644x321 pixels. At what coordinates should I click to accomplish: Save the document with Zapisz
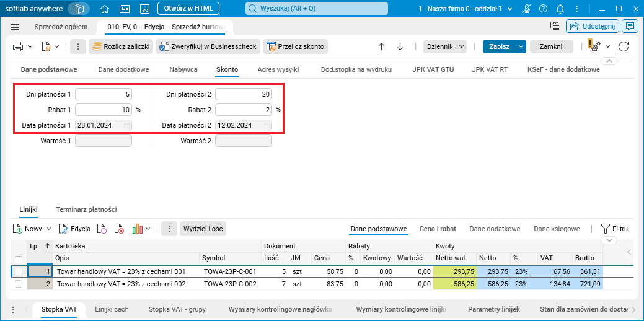pos(500,47)
